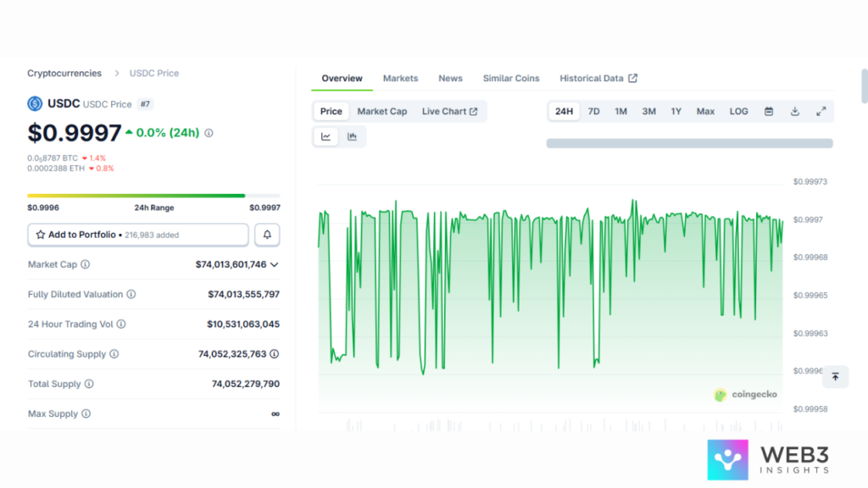Screen dimensions: 868x488
Task: Expand chart to fullscreen
Action: click(x=821, y=111)
